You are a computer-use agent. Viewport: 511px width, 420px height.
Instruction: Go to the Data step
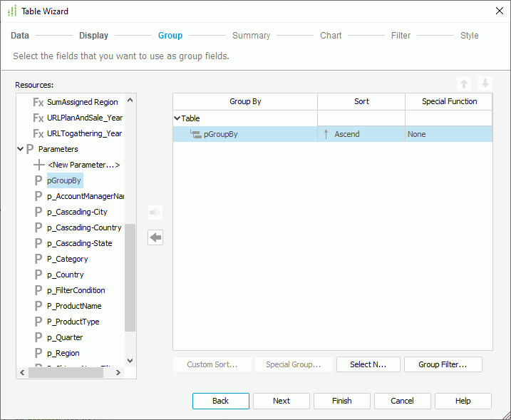pyautogui.click(x=20, y=35)
